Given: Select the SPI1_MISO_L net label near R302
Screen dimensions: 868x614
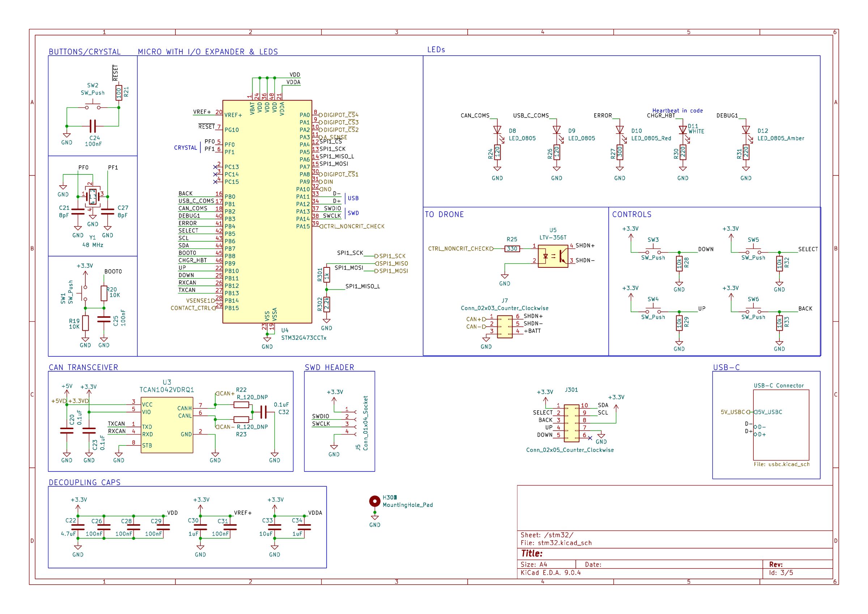Looking at the screenshot, I should tap(362, 287).
